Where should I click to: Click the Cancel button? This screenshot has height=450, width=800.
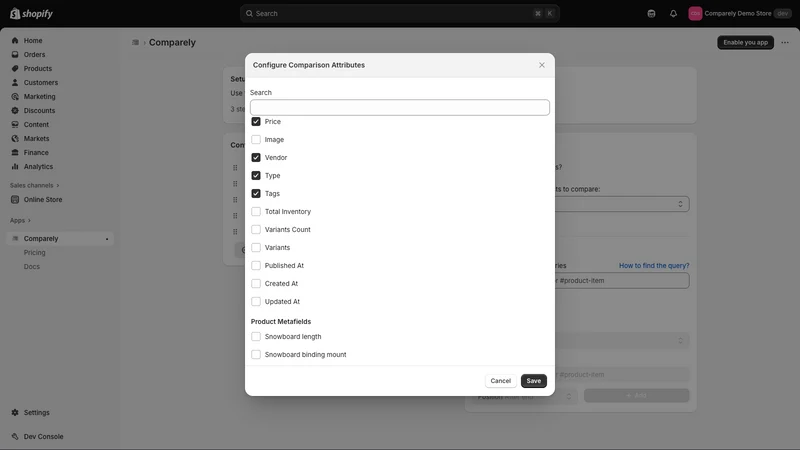(x=501, y=381)
